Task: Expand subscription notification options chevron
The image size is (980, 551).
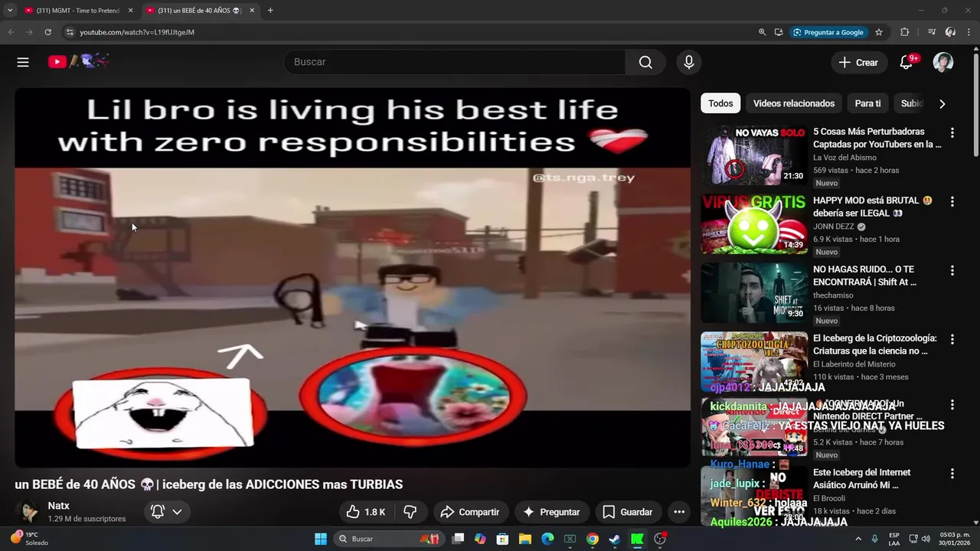Action: click(x=177, y=512)
